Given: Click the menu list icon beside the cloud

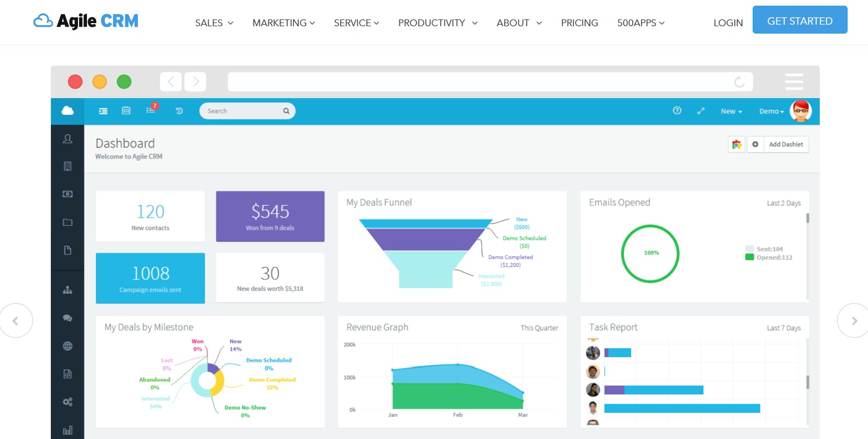Looking at the screenshot, I should [x=103, y=111].
